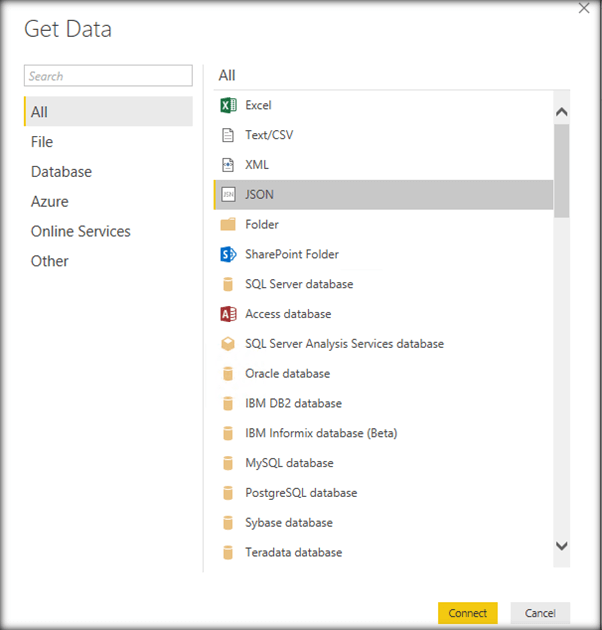Click the SQL Server Analysis Services cube icon
The image size is (602, 630).
point(228,344)
